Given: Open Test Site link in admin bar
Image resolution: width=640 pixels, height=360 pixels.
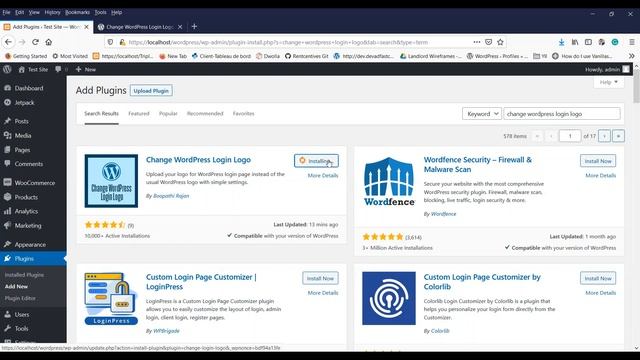Looking at the screenshot, I should pos(33,69).
